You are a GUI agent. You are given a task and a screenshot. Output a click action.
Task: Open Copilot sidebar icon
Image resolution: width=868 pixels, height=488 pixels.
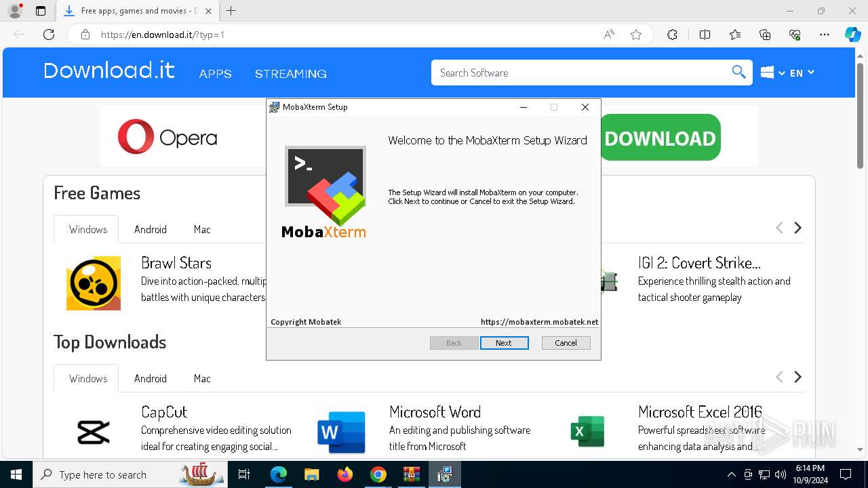point(853,35)
